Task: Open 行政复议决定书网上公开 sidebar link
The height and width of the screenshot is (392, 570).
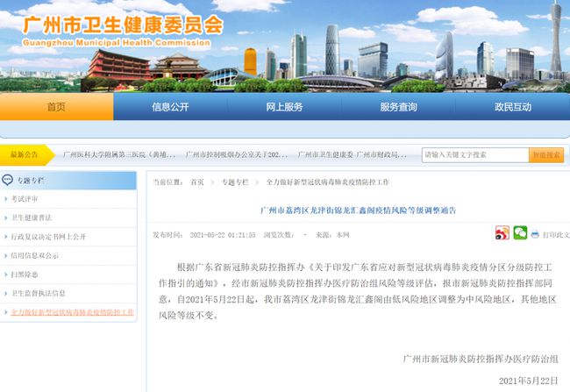Action: point(48,237)
